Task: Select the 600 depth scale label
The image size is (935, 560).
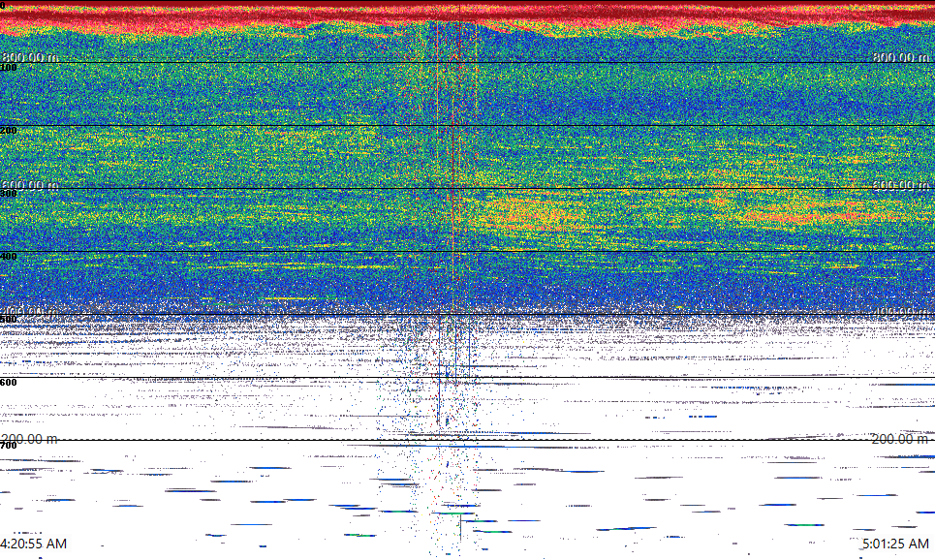Action: point(9,383)
